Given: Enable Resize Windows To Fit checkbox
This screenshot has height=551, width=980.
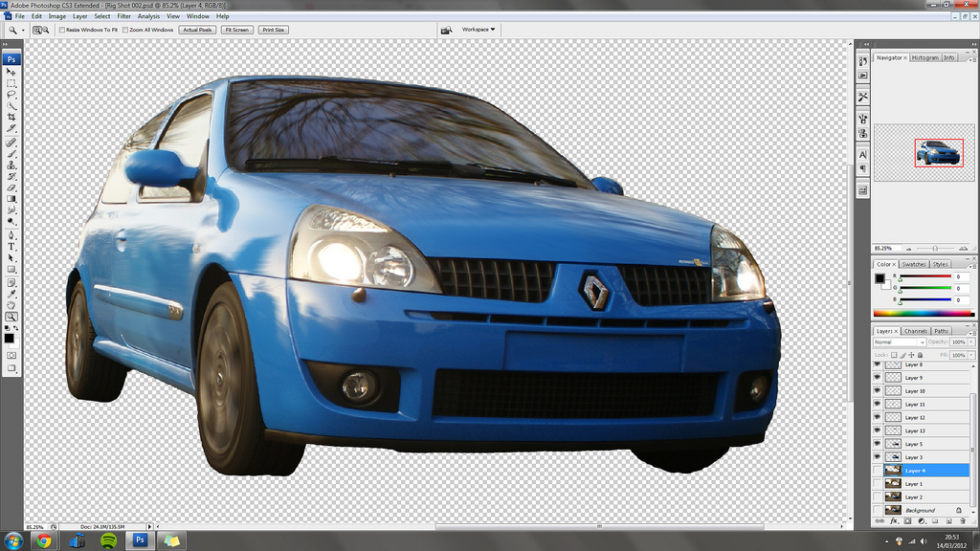Looking at the screenshot, I should point(62,30).
